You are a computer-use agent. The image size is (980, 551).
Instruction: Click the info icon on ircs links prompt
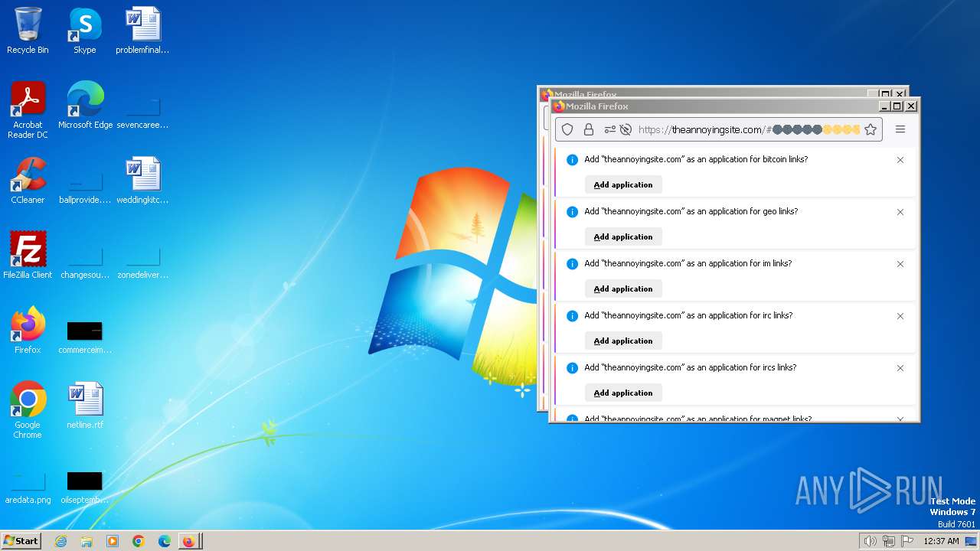click(x=572, y=368)
